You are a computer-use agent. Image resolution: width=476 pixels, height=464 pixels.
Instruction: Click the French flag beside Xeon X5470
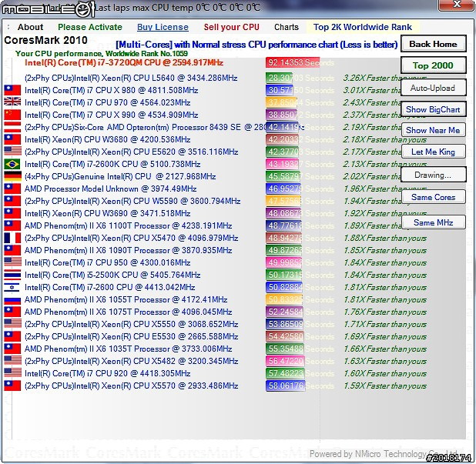(x=12, y=238)
